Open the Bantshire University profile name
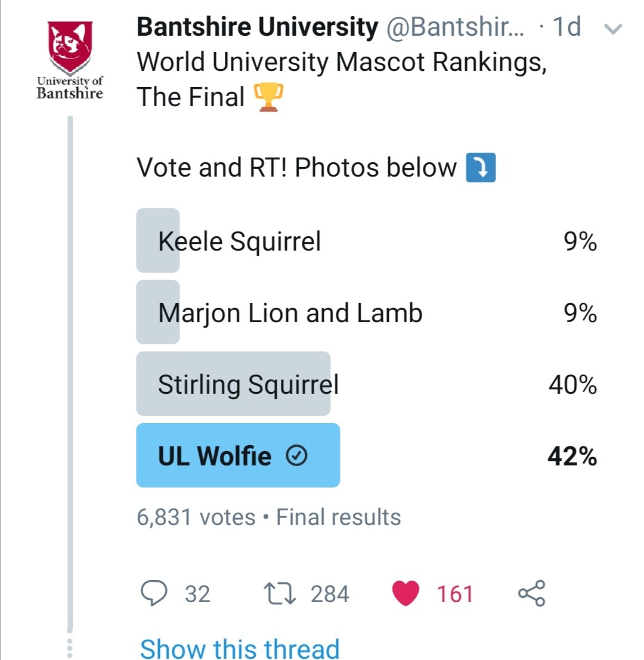Screen dimensions: 644x660 (257, 27)
